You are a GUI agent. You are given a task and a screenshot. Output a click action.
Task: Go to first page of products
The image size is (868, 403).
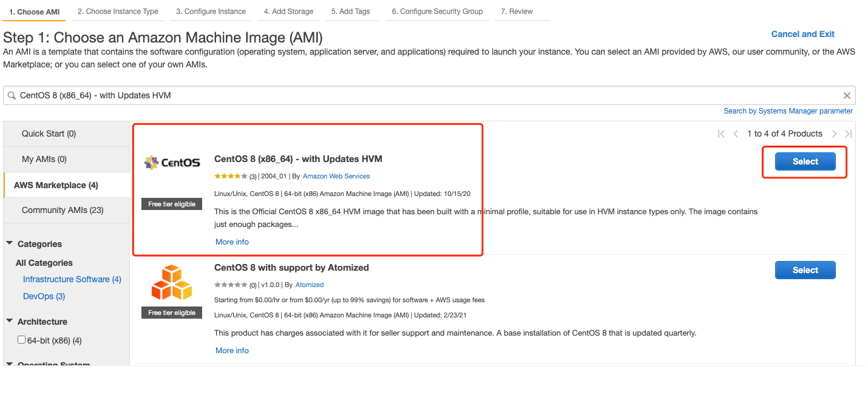coord(721,134)
